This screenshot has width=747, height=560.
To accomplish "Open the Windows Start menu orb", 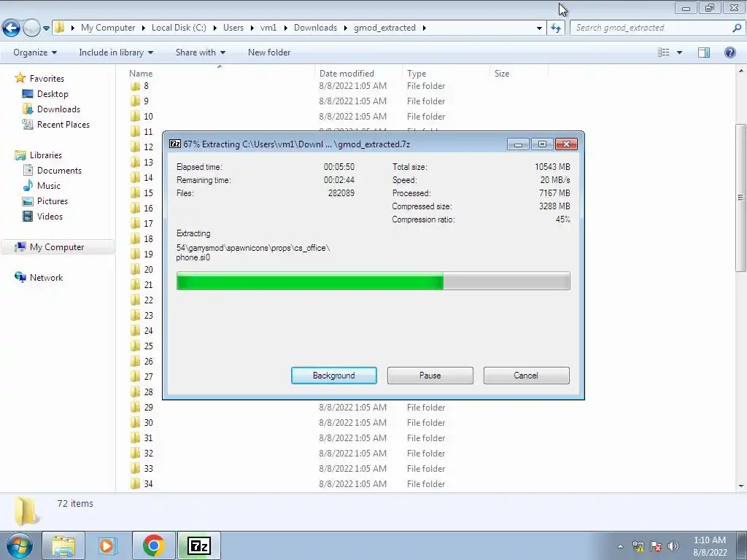I will coord(19,545).
